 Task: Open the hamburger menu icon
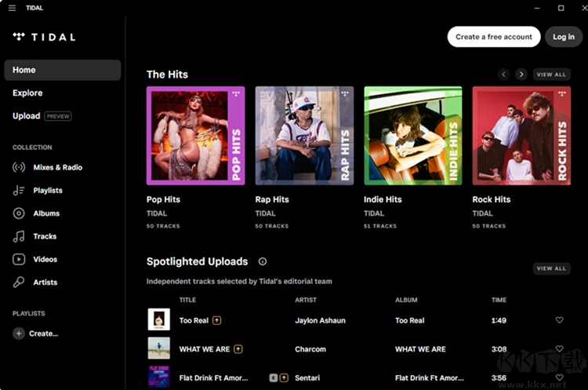tap(12, 8)
